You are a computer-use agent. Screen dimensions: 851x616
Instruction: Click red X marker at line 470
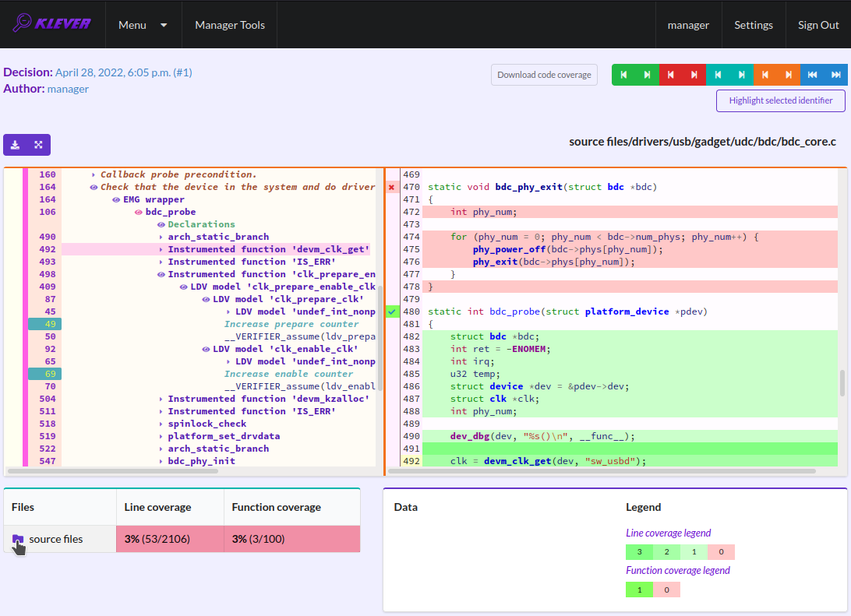click(x=391, y=187)
